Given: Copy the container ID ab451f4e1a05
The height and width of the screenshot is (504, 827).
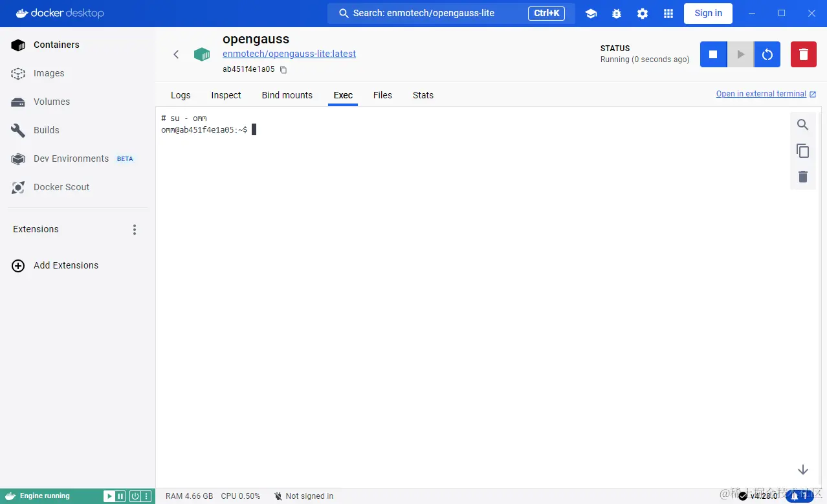Looking at the screenshot, I should coord(283,69).
